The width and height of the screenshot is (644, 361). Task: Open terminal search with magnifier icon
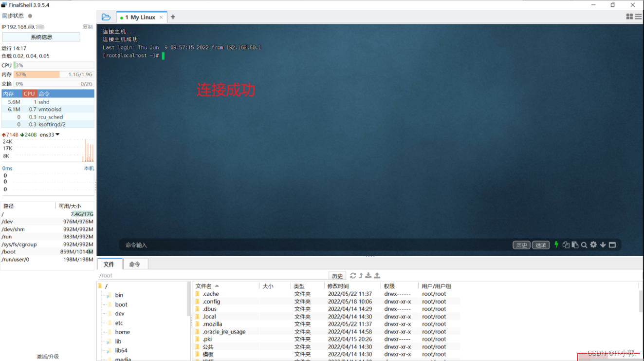click(584, 245)
